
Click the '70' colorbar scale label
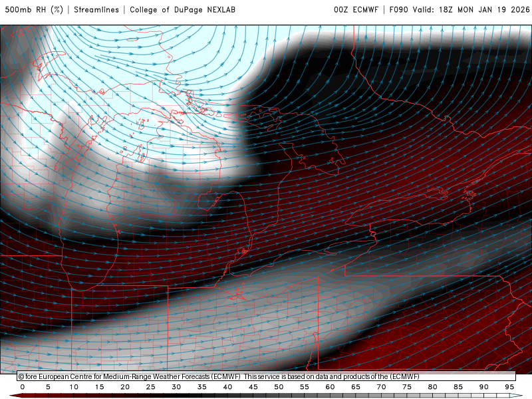[381, 387]
